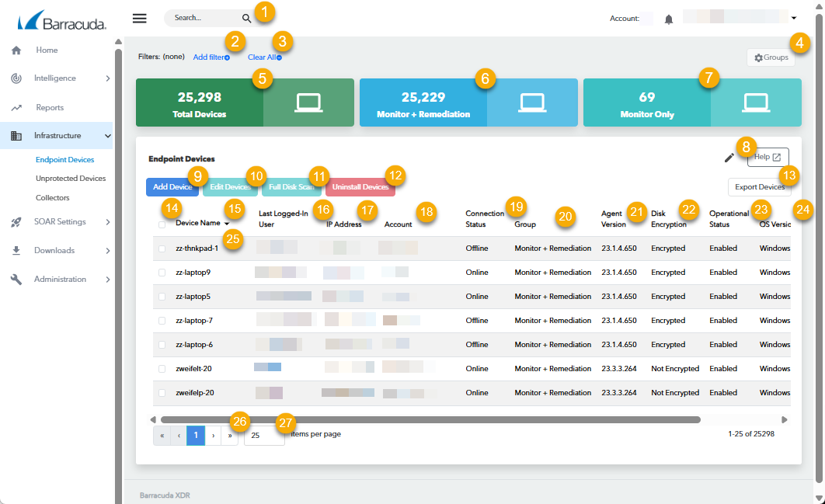825x504 pixels.
Task: Click the Infrastructure building icon
Action: pos(16,136)
